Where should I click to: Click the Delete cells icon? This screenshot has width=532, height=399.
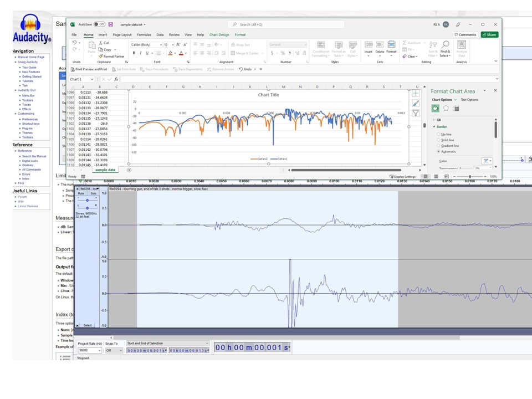[x=380, y=44]
